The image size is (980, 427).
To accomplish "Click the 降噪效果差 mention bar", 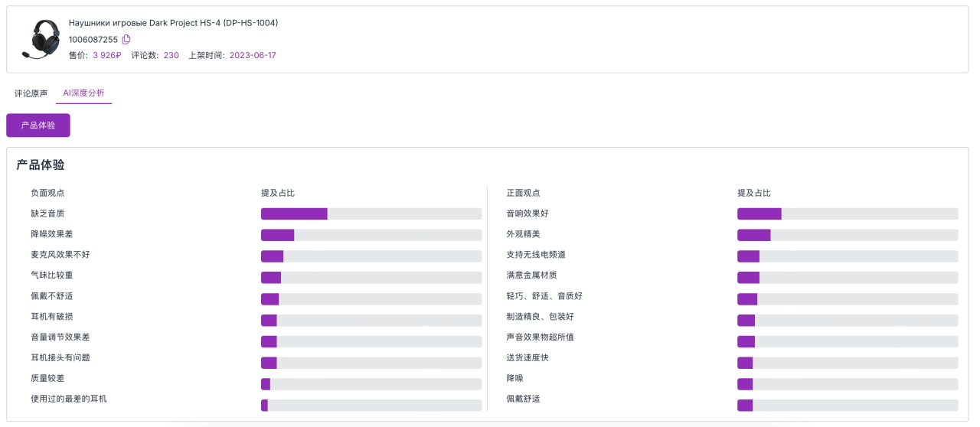I will (371, 234).
